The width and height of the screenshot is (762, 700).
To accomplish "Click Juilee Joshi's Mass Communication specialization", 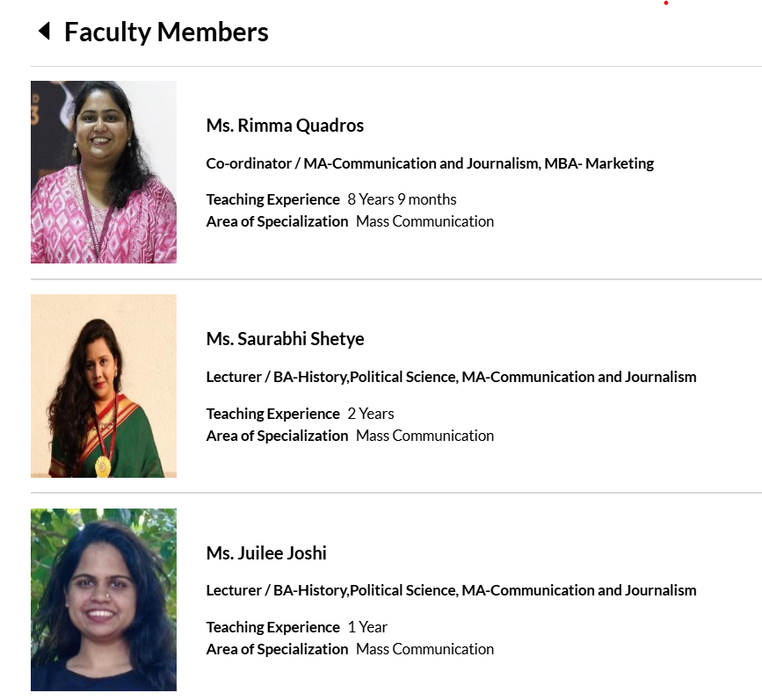I will tap(425, 649).
